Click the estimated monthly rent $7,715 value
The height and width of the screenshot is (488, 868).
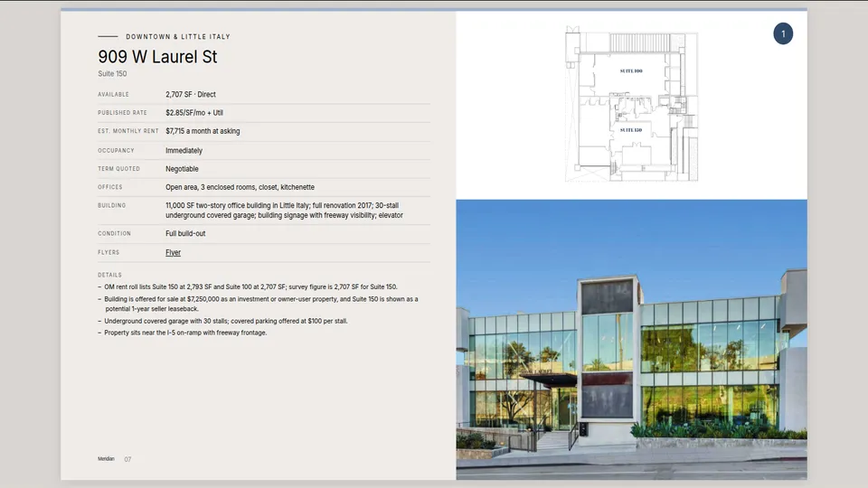point(203,131)
